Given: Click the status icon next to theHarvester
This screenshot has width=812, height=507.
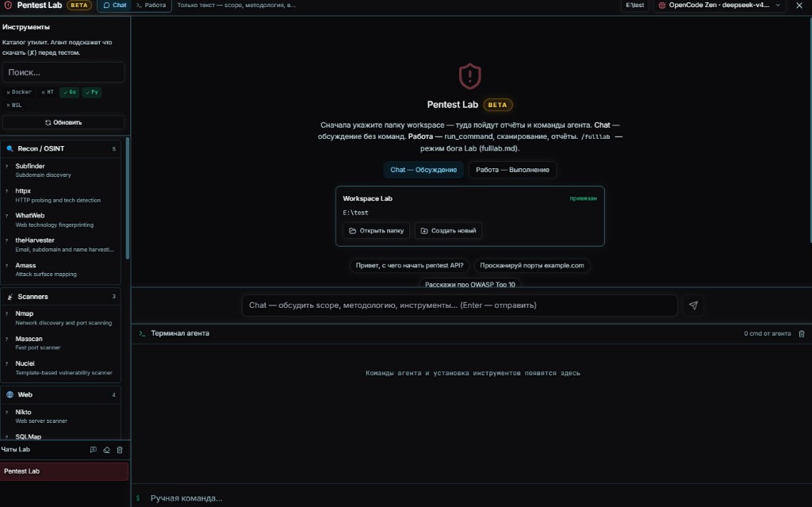Looking at the screenshot, I should tap(6, 240).
